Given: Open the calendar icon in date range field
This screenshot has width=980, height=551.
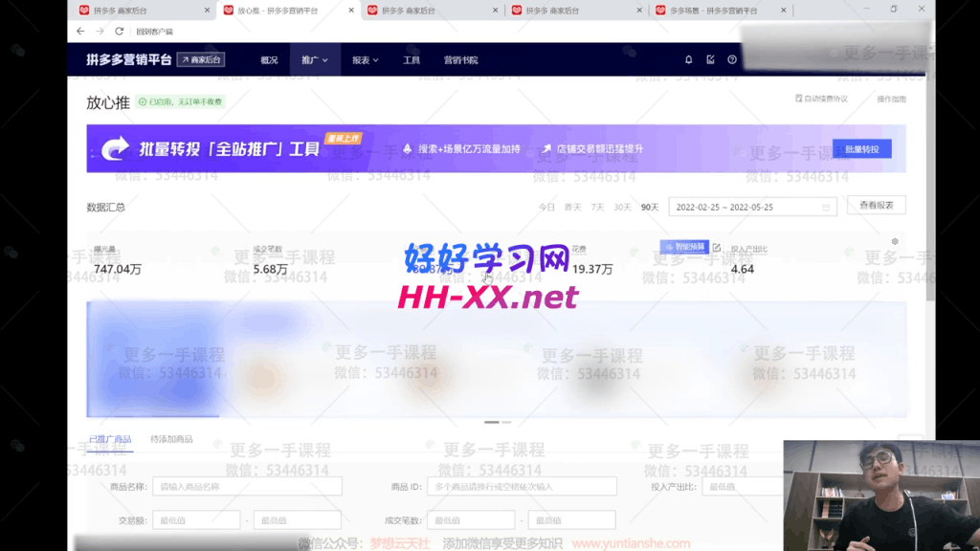Looking at the screenshot, I should tap(826, 208).
